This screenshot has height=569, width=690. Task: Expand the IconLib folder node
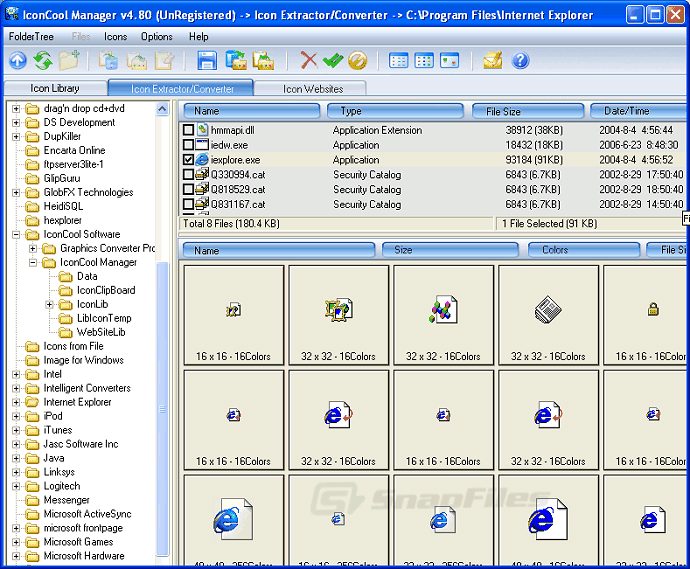click(x=50, y=305)
